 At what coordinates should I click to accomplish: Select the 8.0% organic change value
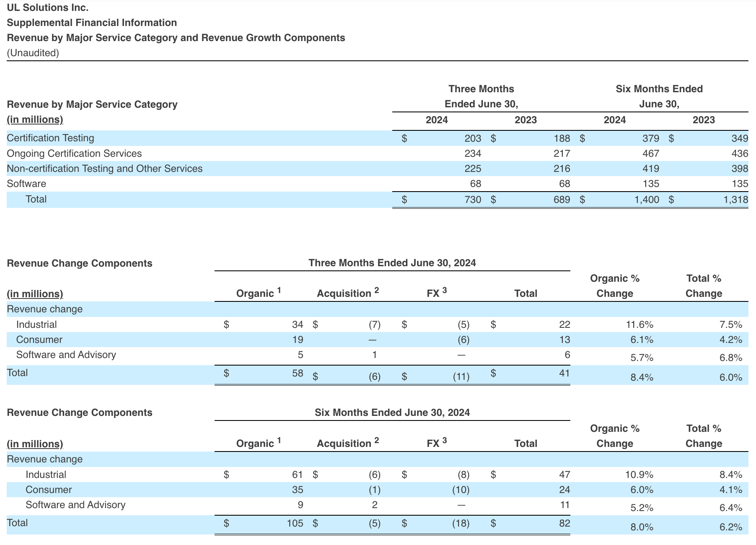(x=642, y=527)
